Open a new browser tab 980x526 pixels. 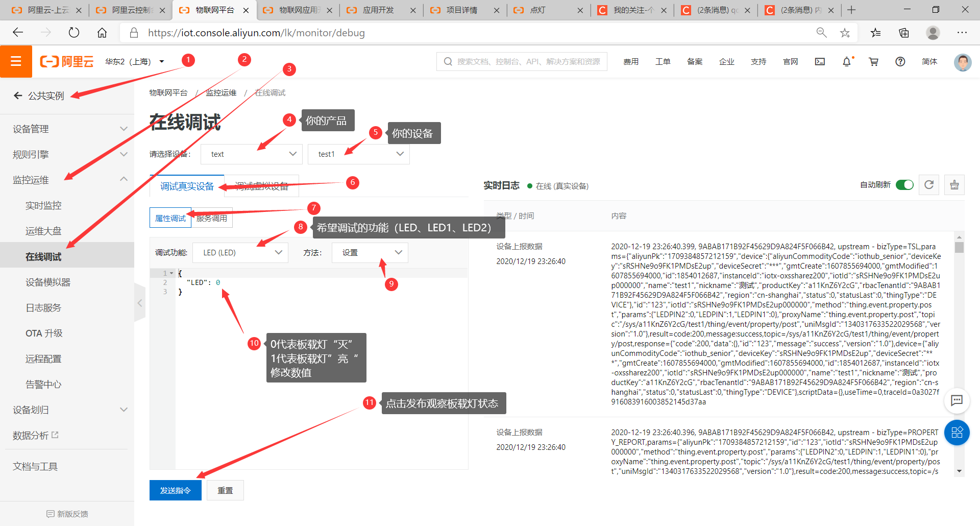851,10
